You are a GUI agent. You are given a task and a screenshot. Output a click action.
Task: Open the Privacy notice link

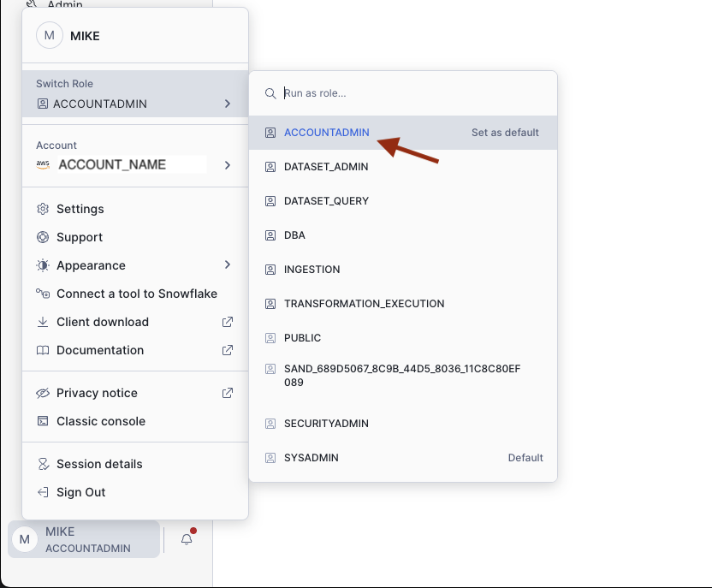pos(135,393)
